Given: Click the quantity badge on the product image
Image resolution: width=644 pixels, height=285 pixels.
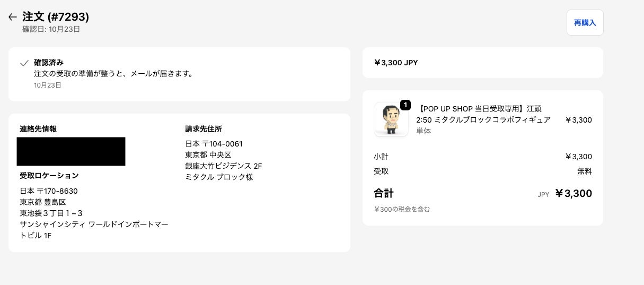Looking at the screenshot, I should tap(405, 105).
